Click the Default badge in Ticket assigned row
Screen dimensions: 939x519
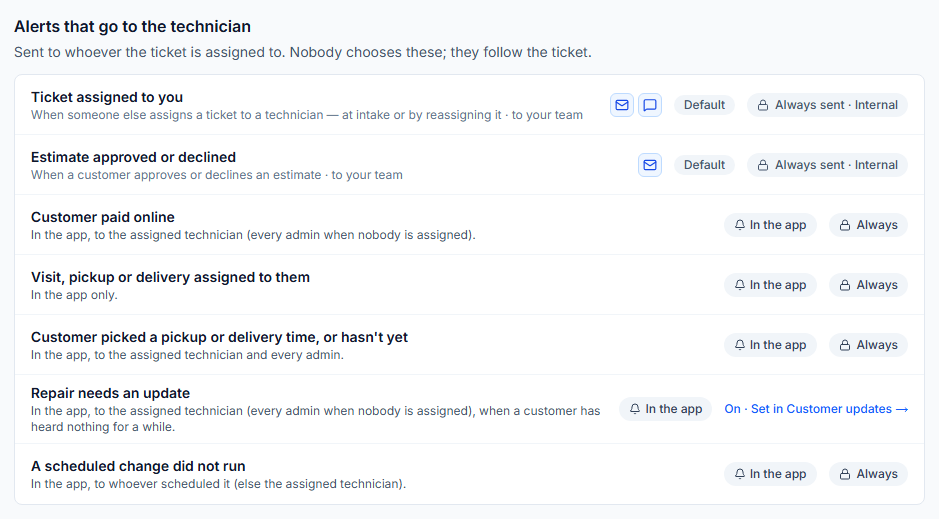click(704, 105)
